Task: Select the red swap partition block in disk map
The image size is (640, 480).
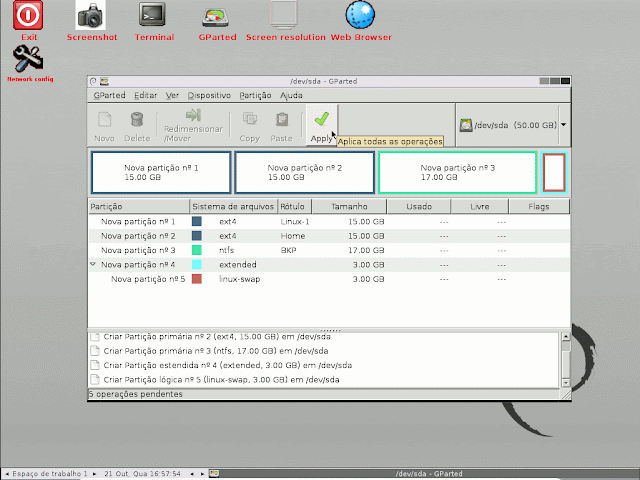Action: 554,172
